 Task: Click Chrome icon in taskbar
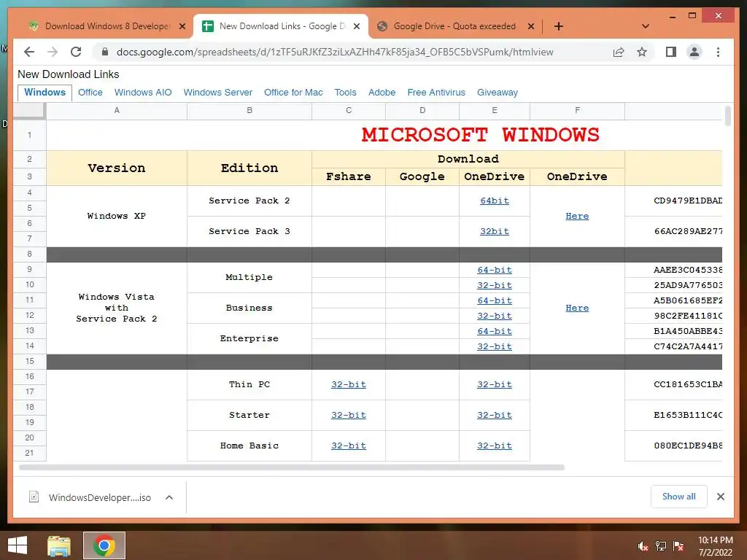104,545
